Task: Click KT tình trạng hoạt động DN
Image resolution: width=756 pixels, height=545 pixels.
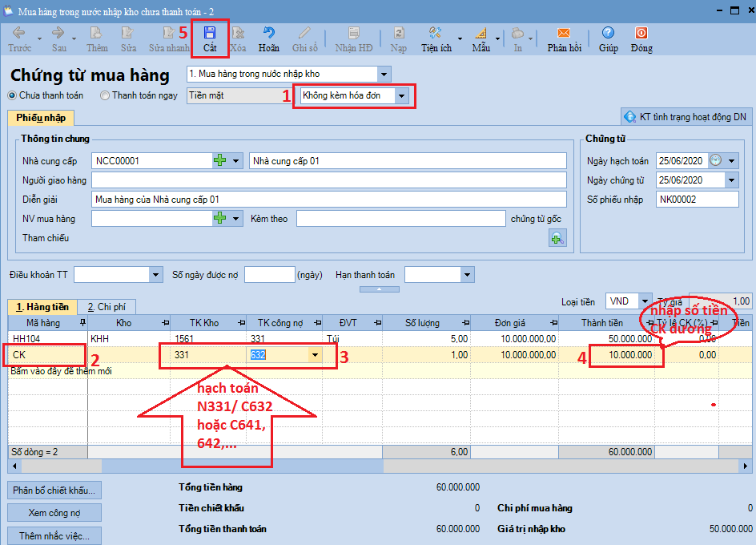Action: (x=686, y=117)
